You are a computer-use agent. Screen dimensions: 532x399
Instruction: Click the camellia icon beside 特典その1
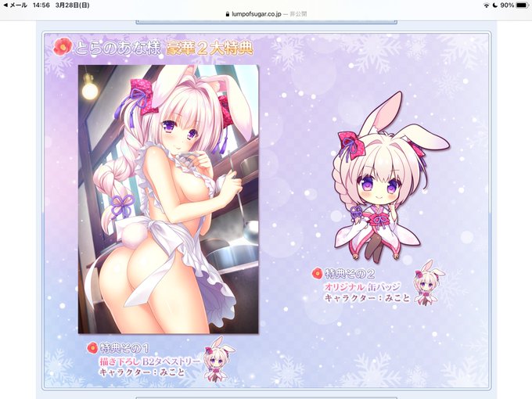92,347
